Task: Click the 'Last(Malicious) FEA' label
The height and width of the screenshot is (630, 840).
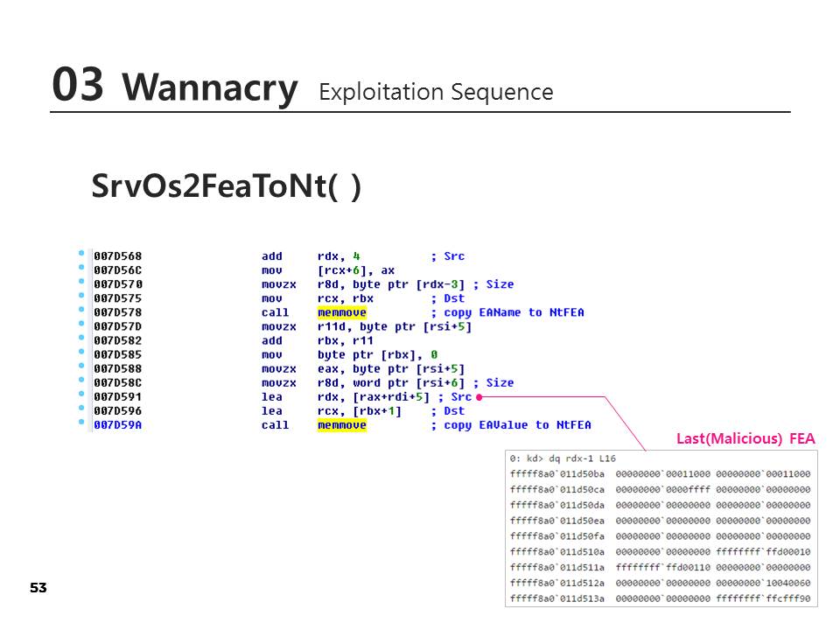Action: (x=745, y=439)
